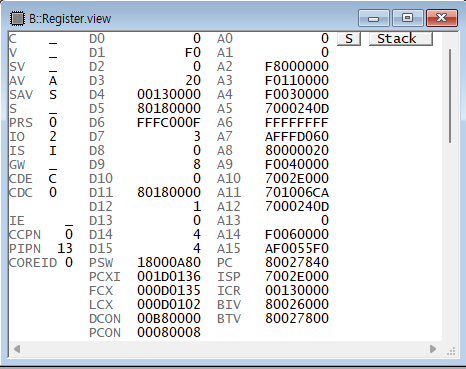
Task: Select D6 value FFFC000F
Action: coord(169,123)
